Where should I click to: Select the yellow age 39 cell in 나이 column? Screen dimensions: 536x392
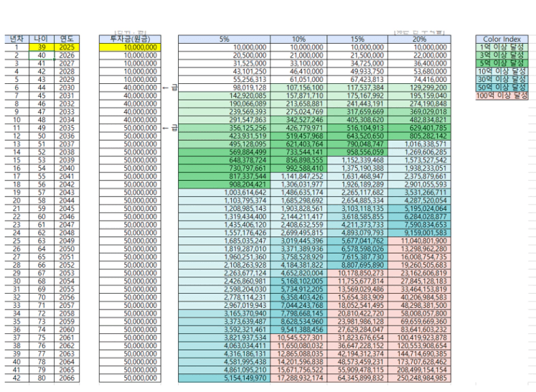pyautogui.click(x=42, y=47)
